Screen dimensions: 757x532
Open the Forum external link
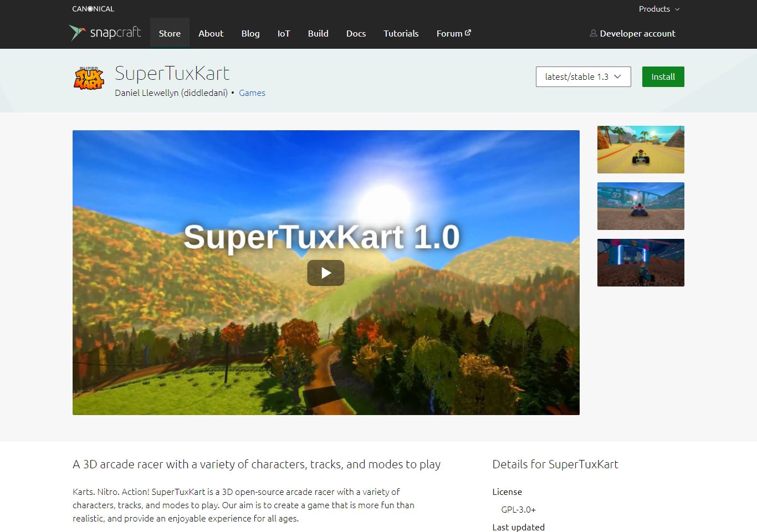(453, 33)
